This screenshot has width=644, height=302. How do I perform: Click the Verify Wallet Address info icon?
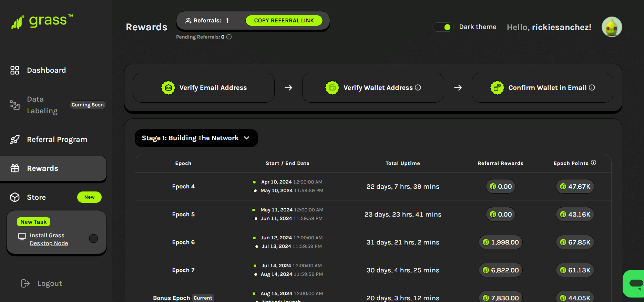coord(418,87)
